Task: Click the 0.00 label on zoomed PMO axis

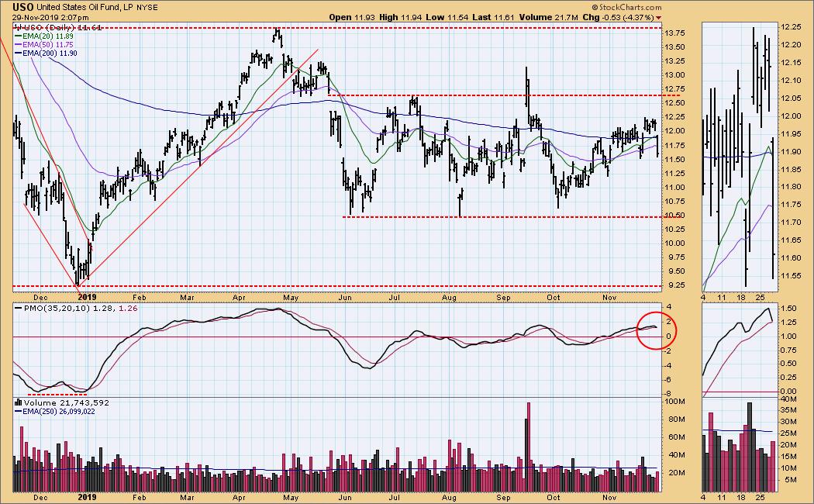Action: tap(788, 392)
